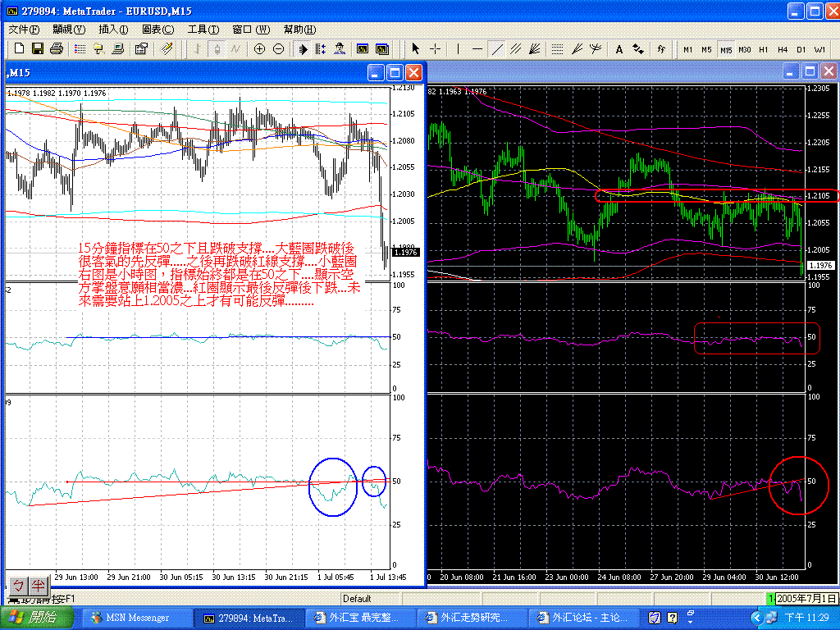Image resolution: width=840 pixels, height=630 pixels.
Task: Click the question mark help icon in taskbar
Action: [673, 619]
